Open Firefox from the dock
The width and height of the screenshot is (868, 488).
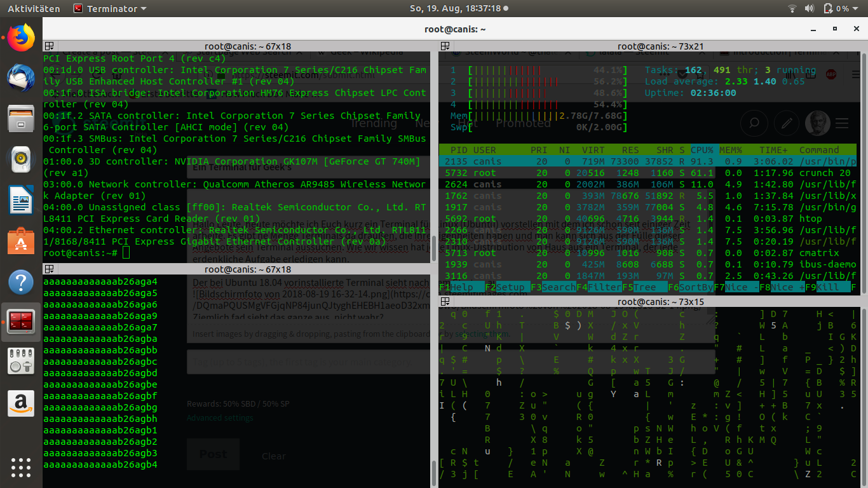coord(21,38)
